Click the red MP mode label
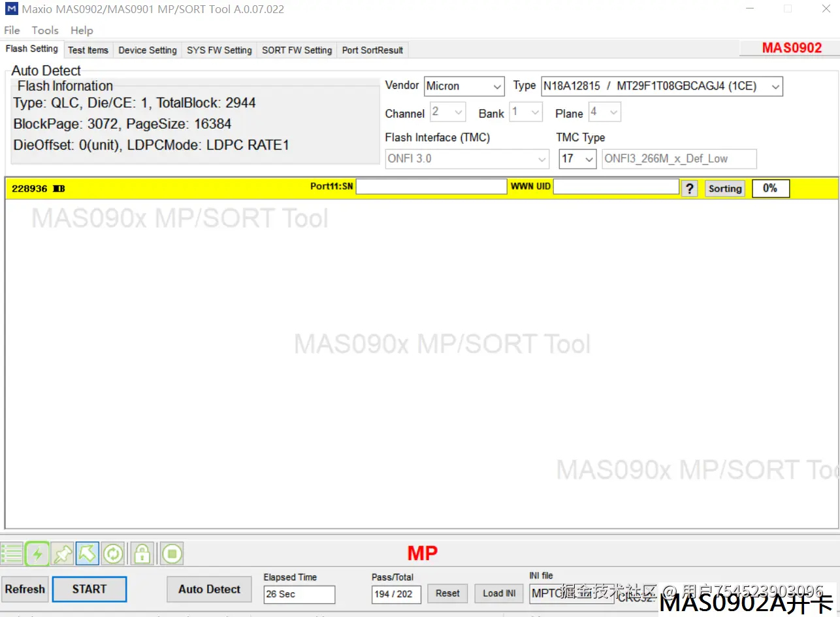 [422, 554]
